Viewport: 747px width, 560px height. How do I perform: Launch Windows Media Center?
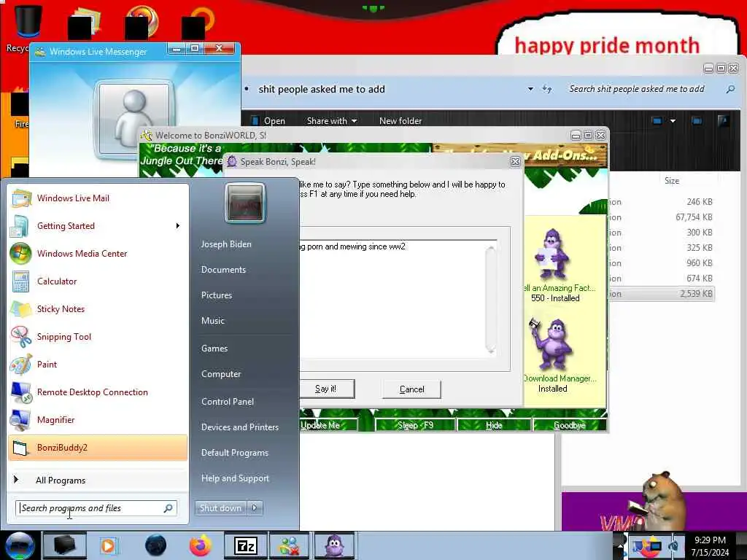[98, 253]
